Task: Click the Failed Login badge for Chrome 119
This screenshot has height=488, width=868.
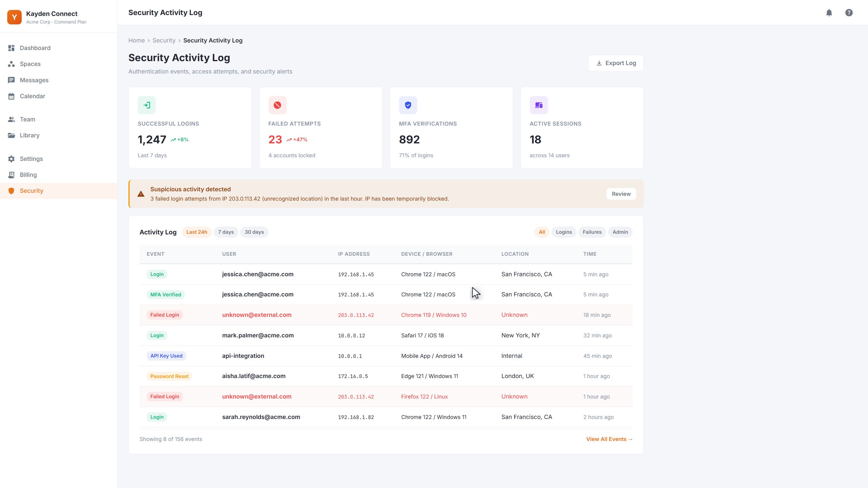Action: [x=165, y=315]
